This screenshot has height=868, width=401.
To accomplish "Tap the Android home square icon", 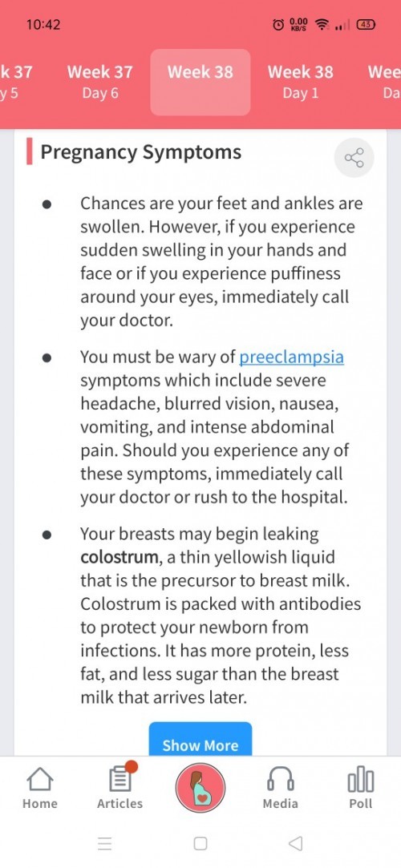I will click(x=200, y=843).
